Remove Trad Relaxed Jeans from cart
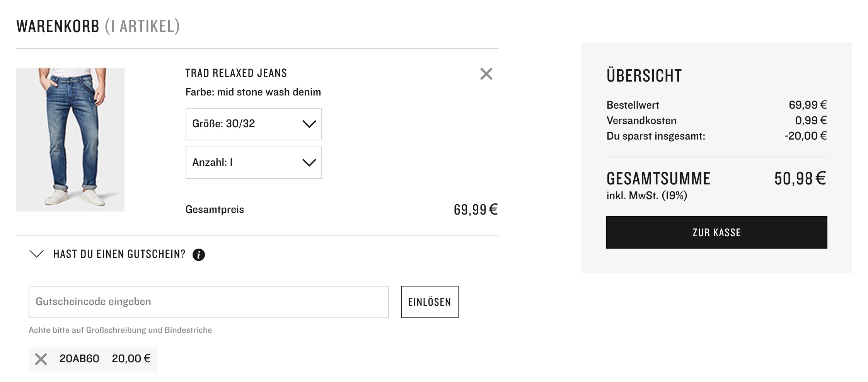The height and width of the screenshot is (382, 868). pyautogui.click(x=486, y=74)
